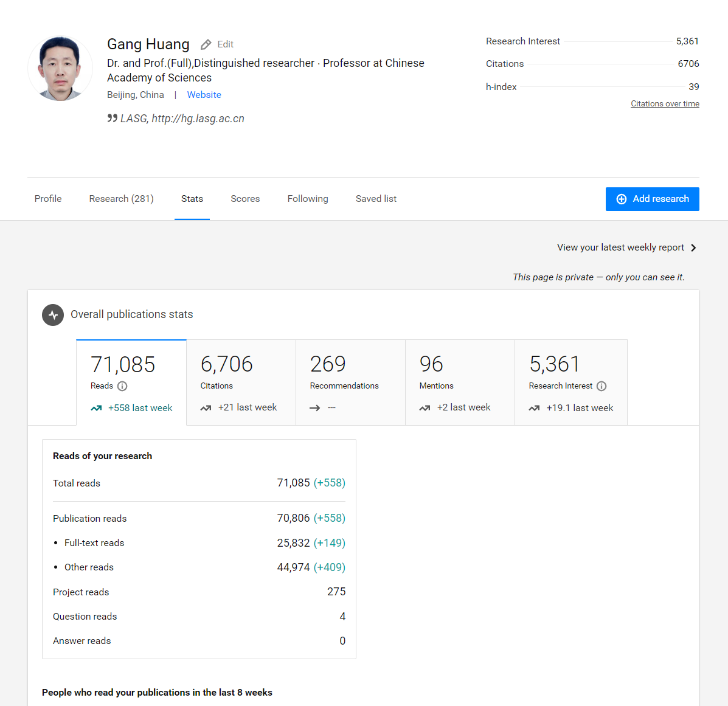
Task: Click the h-index value 39
Action: (x=694, y=87)
